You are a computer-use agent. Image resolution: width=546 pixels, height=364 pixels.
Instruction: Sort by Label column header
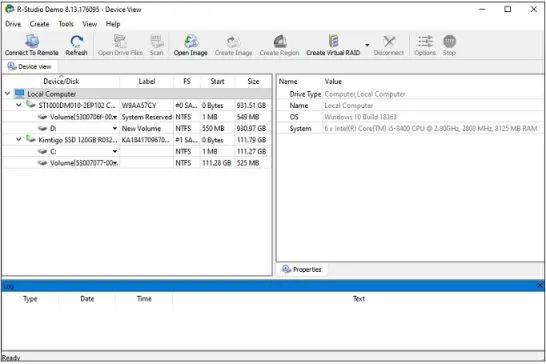[147, 81]
